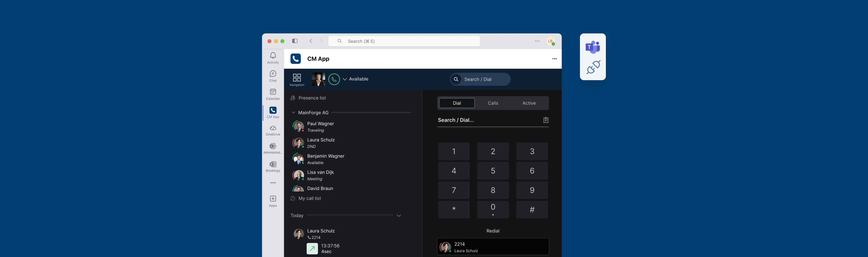Screen dimensions: 868x257
Task: Switch to the Dial tab
Action: (x=457, y=103)
